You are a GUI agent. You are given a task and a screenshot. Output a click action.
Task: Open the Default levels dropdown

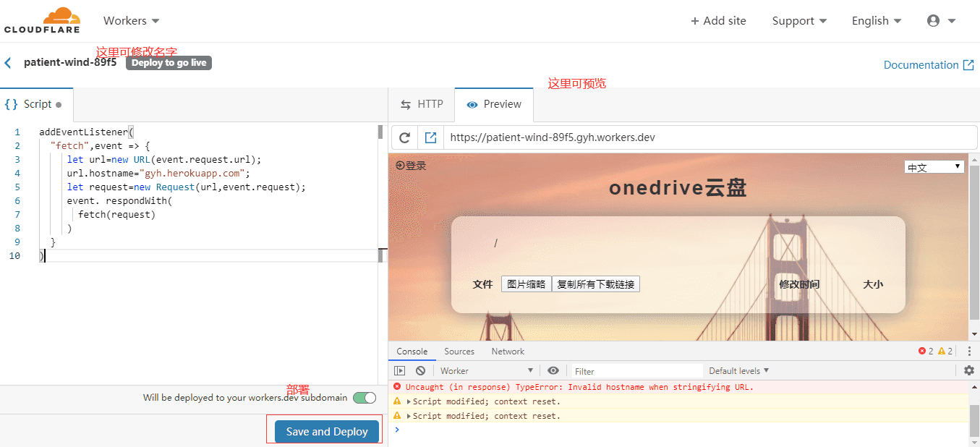738,370
